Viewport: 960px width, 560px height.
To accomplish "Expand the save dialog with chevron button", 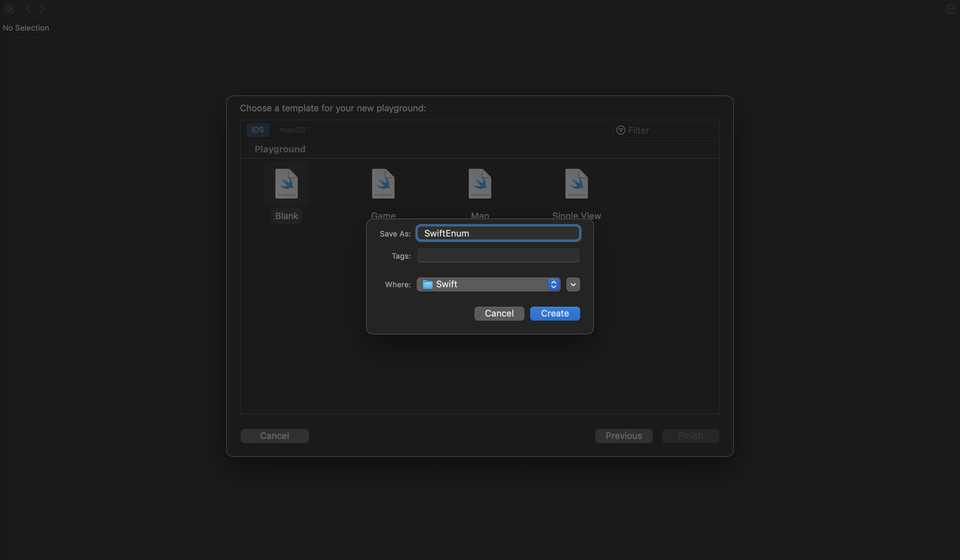I will tap(573, 285).
